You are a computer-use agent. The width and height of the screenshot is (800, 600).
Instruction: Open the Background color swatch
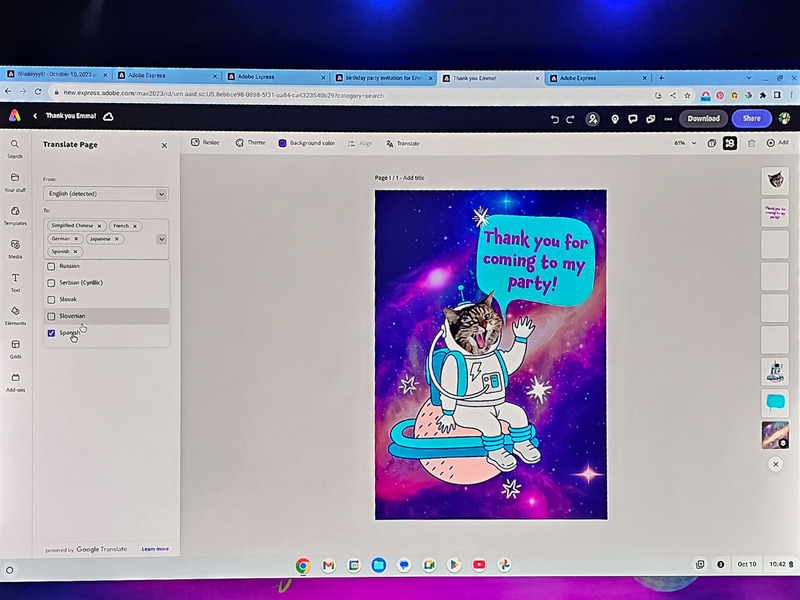(281, 142)
